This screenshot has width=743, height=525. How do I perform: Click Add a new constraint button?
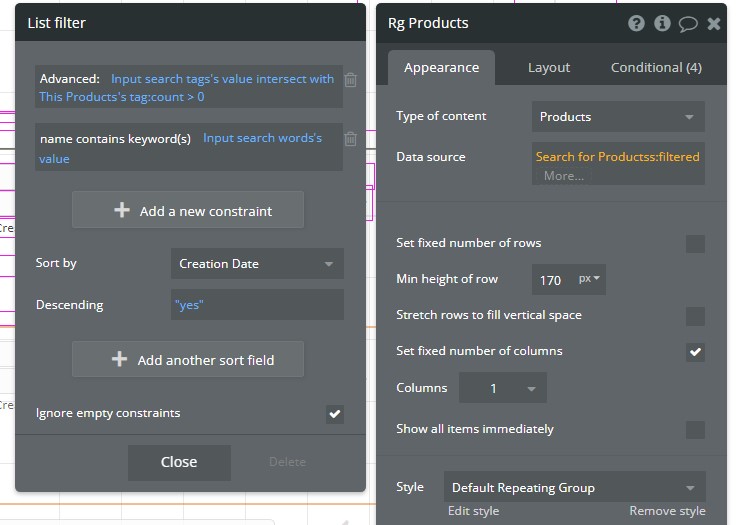[188, 211]
